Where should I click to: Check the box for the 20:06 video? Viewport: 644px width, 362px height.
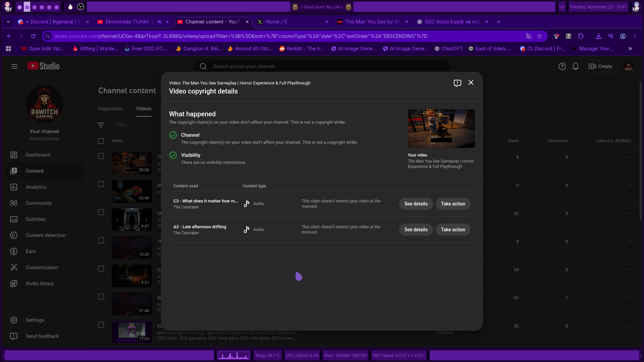coord(101,156)
